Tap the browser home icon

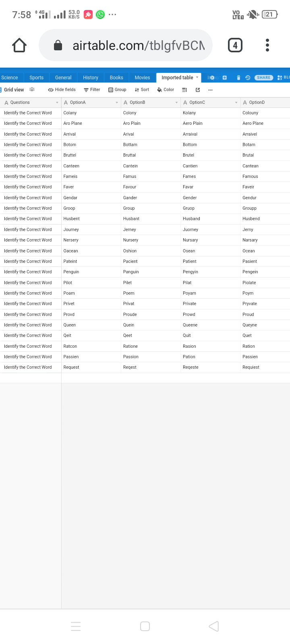19,45
